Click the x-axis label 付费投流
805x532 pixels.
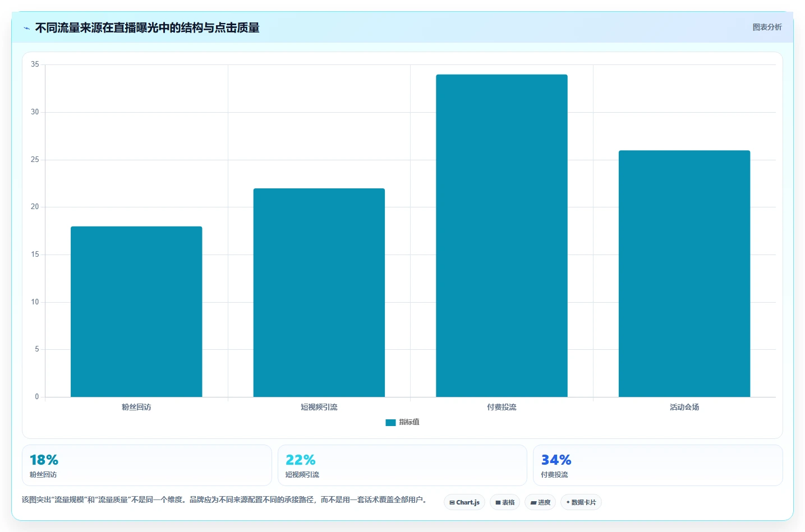point(502,407)
